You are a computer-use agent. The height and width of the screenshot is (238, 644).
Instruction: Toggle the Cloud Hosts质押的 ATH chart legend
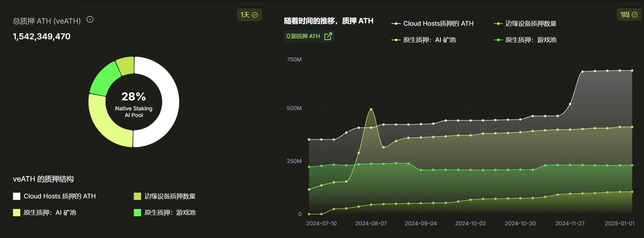432,24
